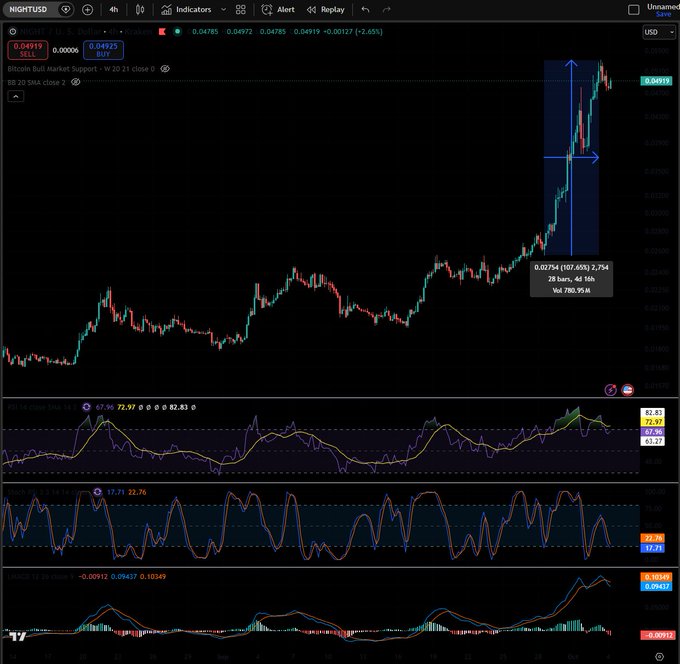Click the TradingView logo in bottom corner
The width and height of the screenshot is (680, 664).
point(17,636)
